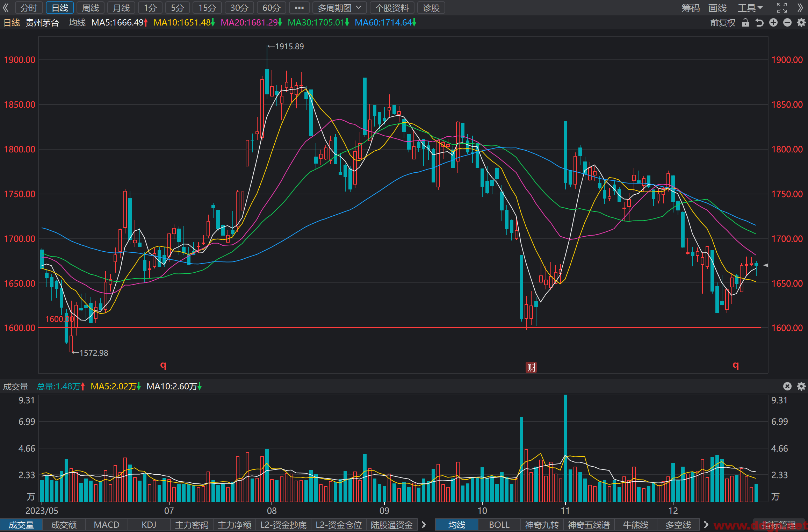Viewport: 808px width, 532px height.
Task: Click the lock icon beside 前复权
Action: pos(745,23)
